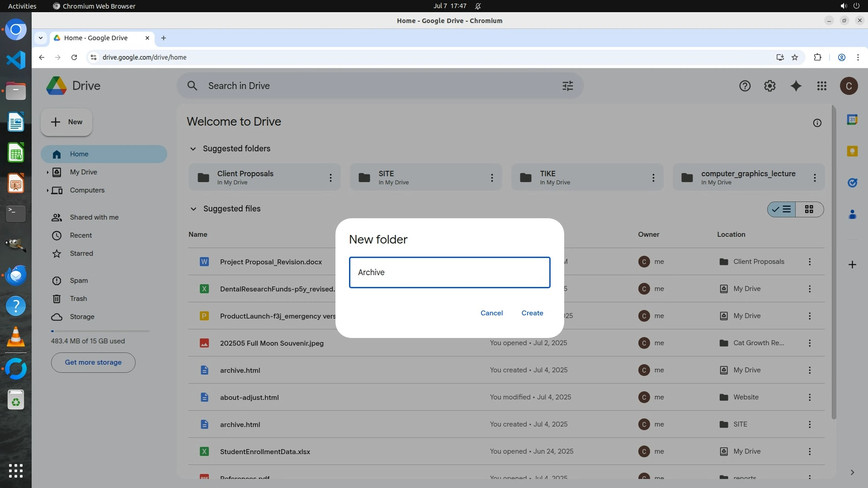Image resolution: width=868 pixels, height=488 pixels.
Task: Click the Gemini sparkle icon
Action: (x=796, y=86)
